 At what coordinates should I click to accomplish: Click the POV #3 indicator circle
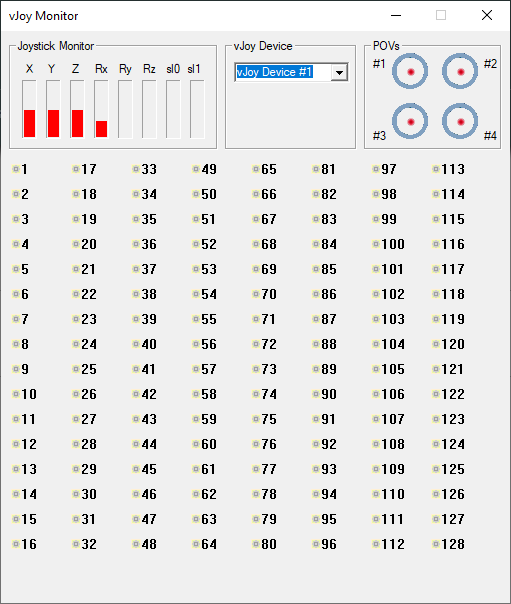[x=410, y=121]
